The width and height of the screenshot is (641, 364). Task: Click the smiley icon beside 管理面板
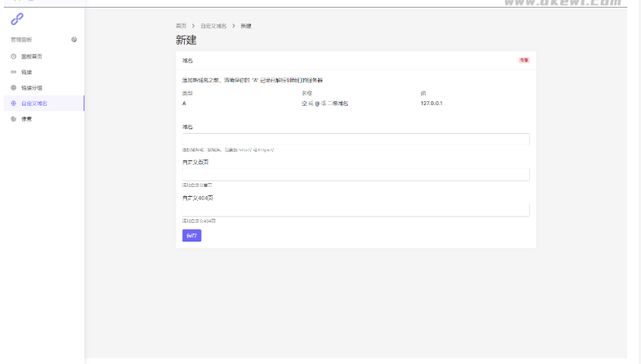point(74,40)
